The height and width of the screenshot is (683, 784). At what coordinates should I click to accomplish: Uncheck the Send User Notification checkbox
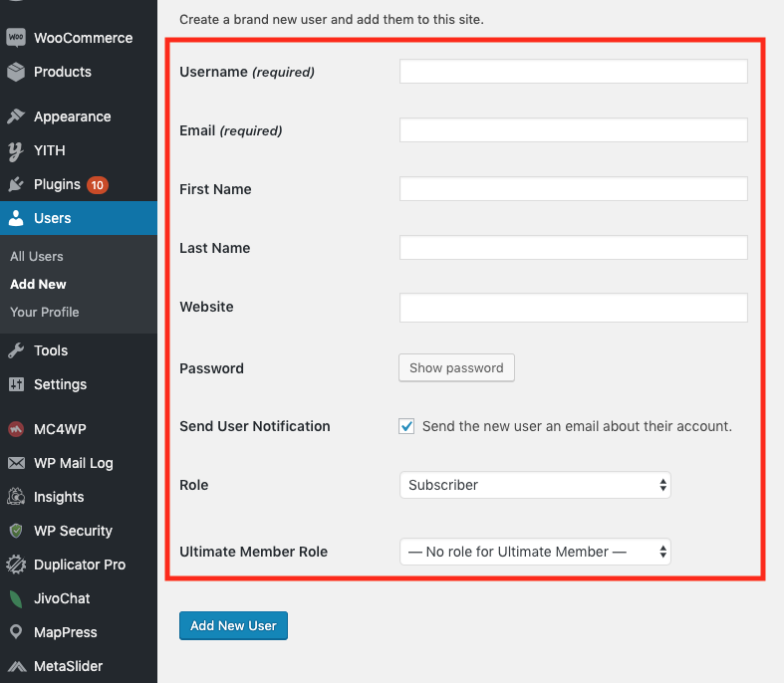click(x=406, y=426)
